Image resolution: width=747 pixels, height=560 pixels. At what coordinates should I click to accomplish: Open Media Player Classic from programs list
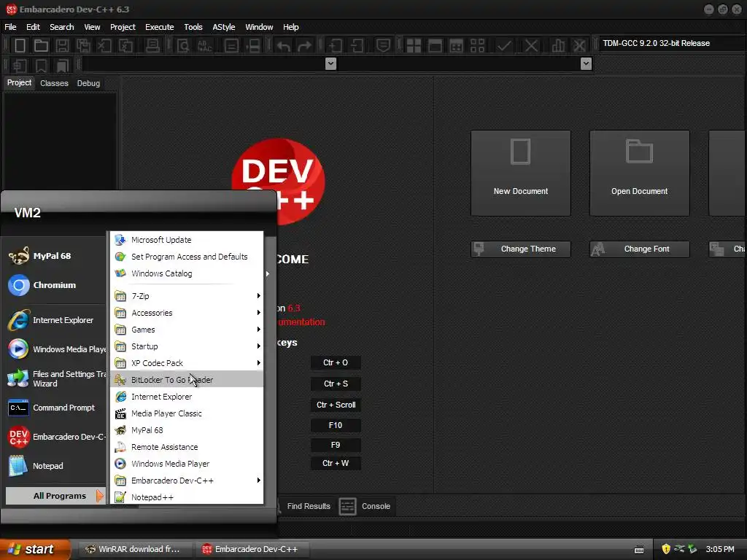(187, 413)
